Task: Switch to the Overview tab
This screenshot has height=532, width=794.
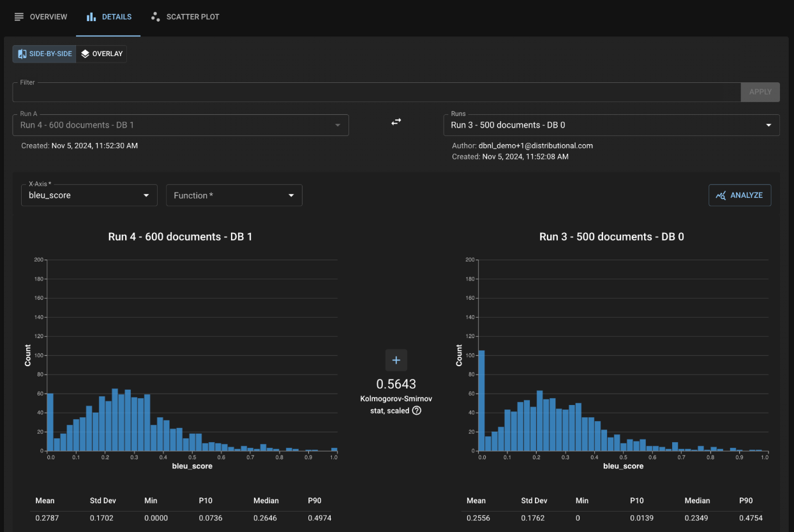Action: click(x=41, y=17)
